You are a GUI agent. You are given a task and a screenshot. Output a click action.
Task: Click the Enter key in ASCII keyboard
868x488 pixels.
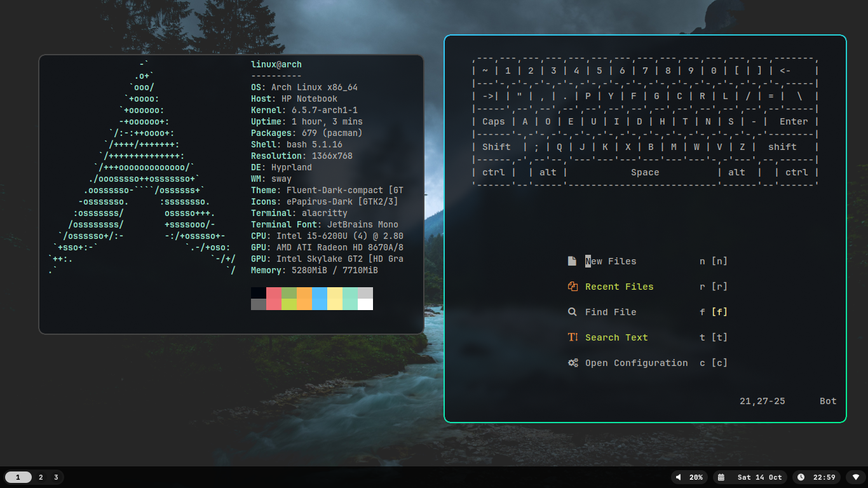[x=794, y=121]
